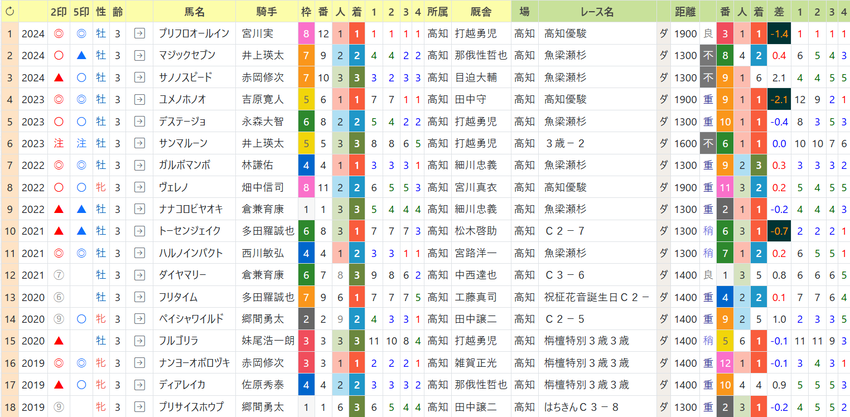Screen dimensions: 850x417
Task: Open the arrow icon for デステージョ
Action: coord(139,121)
